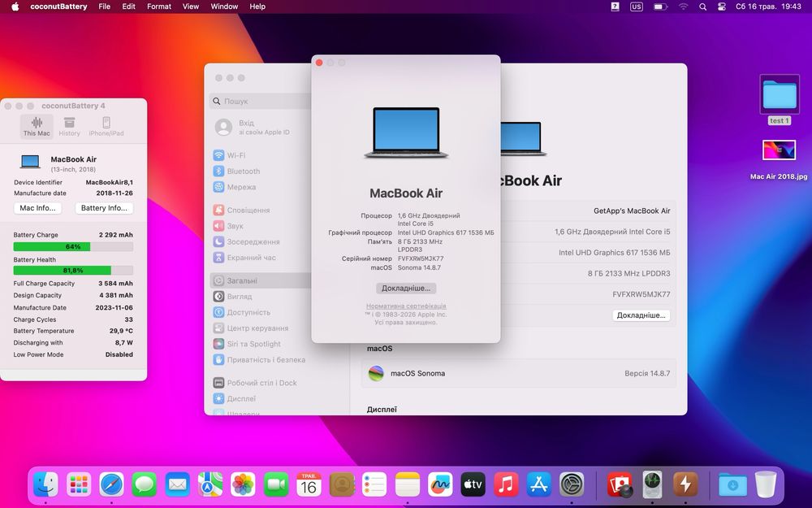Image resolution: width=812 pixels, height=508 pixels.
Task: Select the This Mac tab in coconutBattery
Action: [x=37, y=127]
